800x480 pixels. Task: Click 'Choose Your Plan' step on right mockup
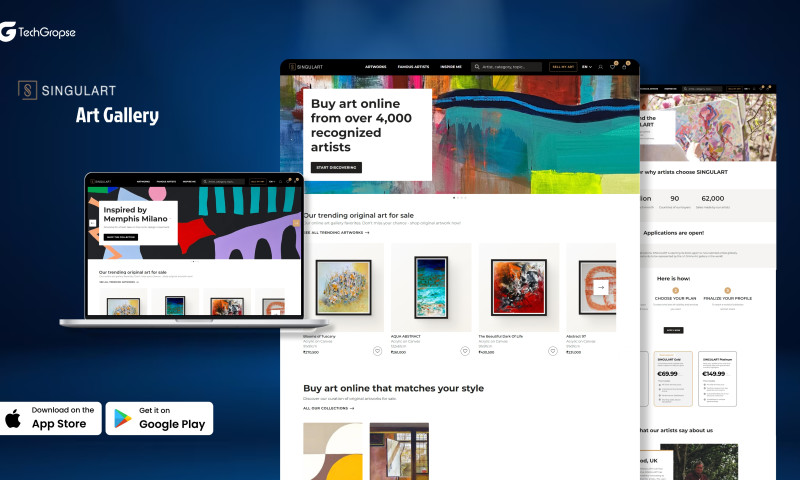pos(676,298)
